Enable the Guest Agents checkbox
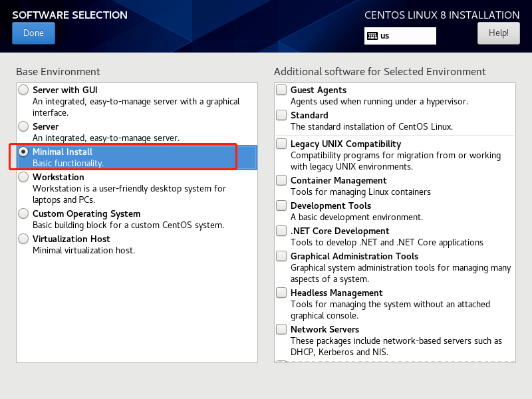 (x=281, y=90)
